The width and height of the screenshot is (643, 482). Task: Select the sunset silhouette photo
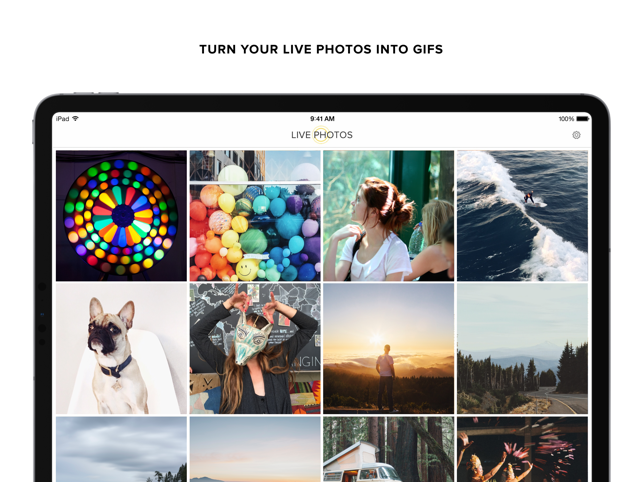[x=389, y=349]
